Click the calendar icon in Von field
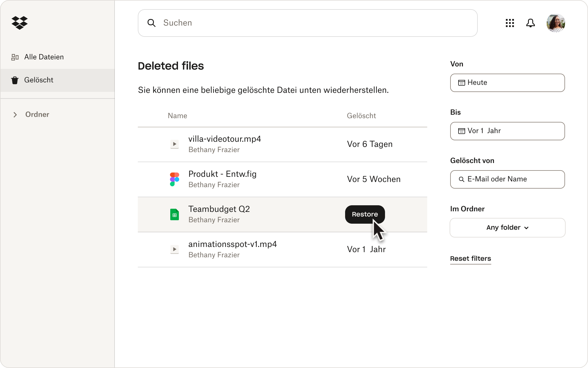Screen dimensions: 588x368 pyautogui.click(x=462, y=83)
